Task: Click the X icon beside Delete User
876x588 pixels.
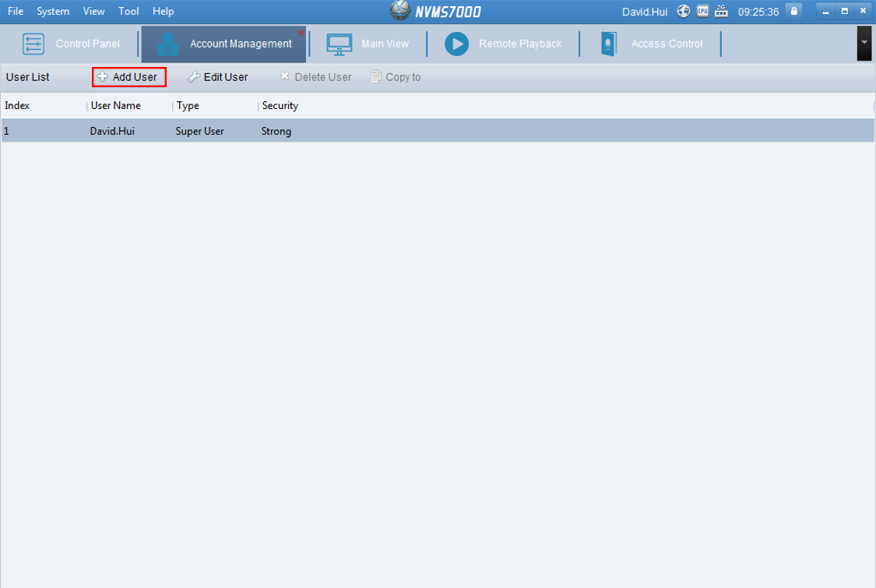Action: [x=284, y=76]
